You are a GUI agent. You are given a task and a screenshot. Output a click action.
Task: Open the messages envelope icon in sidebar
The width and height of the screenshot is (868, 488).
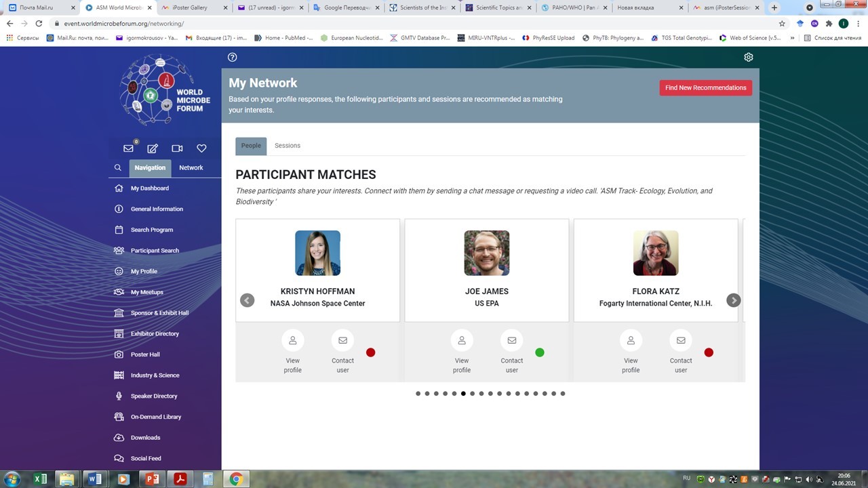[x=128, y=148]
